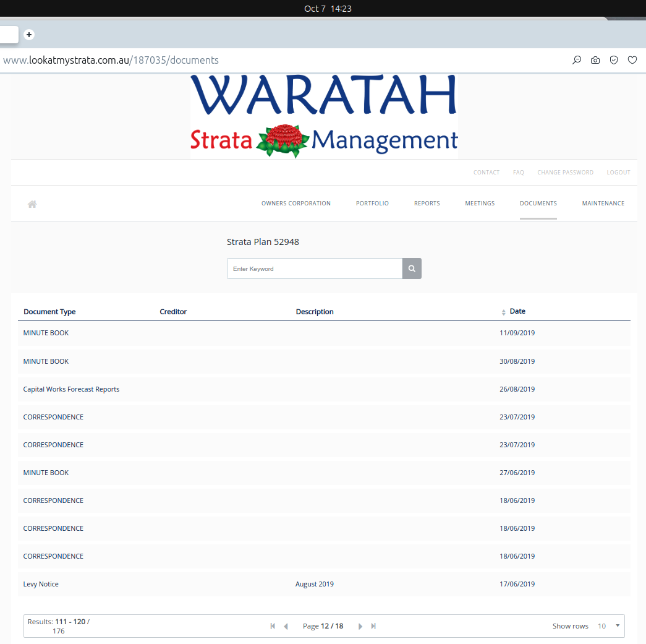Open the Owners Corporation menu
The image size is (646, 644).
[296, 204]
